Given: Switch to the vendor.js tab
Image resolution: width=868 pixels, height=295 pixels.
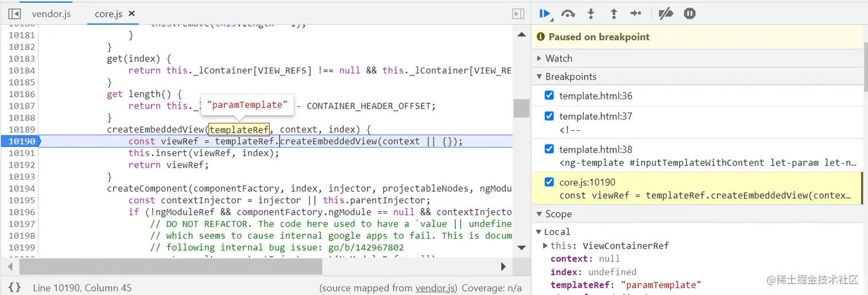Looking at the screenshot, I should (51, 14).
